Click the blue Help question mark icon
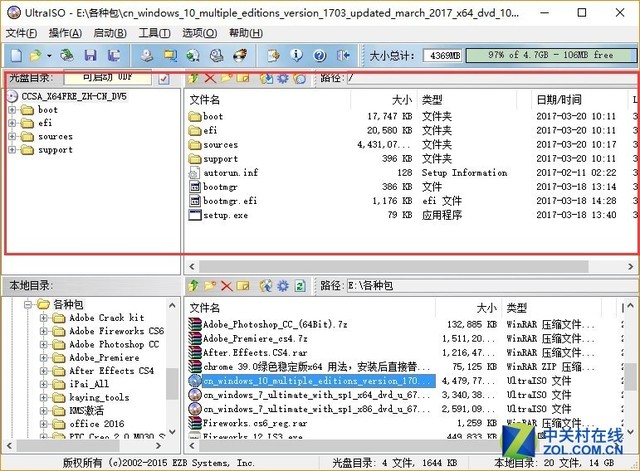This screenshot has height=471, width=640. pyautogui.click(x=320, y=56)
